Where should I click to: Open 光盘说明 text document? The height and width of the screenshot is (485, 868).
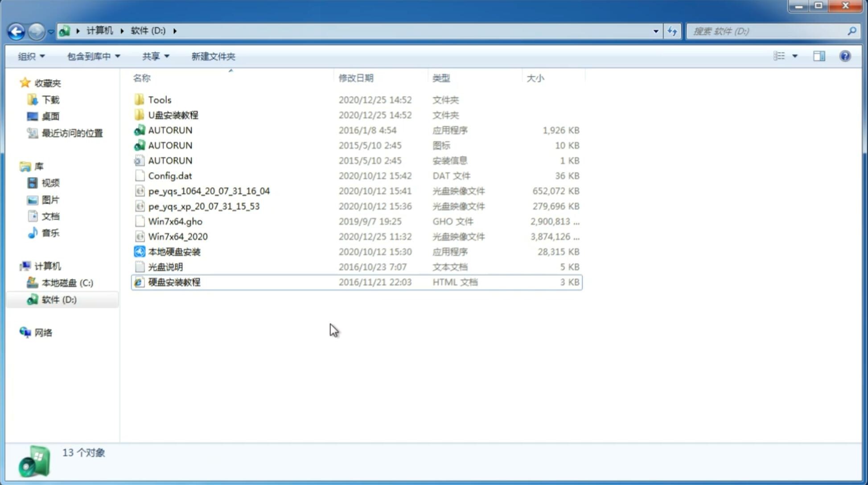[166, 266]
